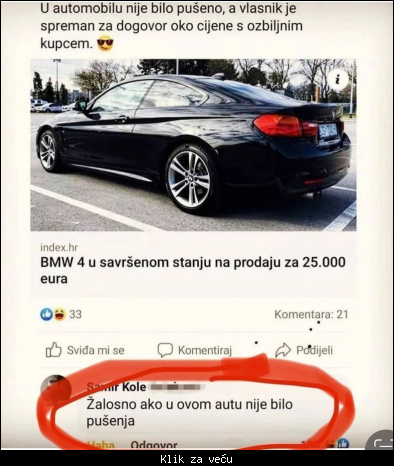This screenshot has width=394, height=466.
Task: Open the Komentara: 21 comments list
Action: tap(311, 314)
